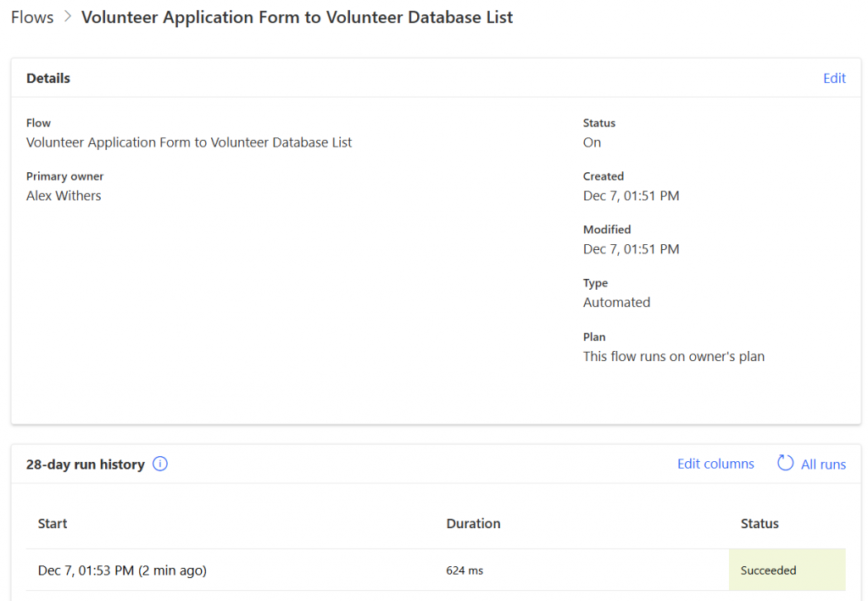Screen dimensions: 868x601
Task: Click 'This flow runs on owner's plan' text
Action: pyautogui.click(x=674, y=356)
